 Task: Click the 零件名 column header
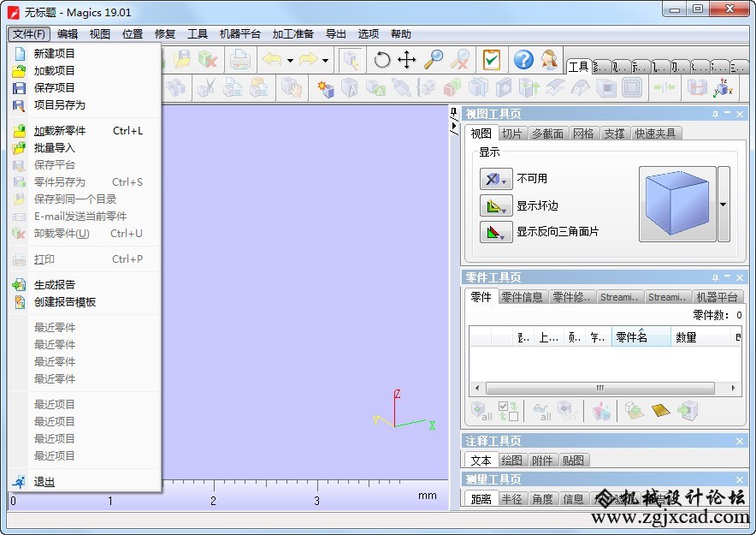pyautogui.click(x=641, y=337)
